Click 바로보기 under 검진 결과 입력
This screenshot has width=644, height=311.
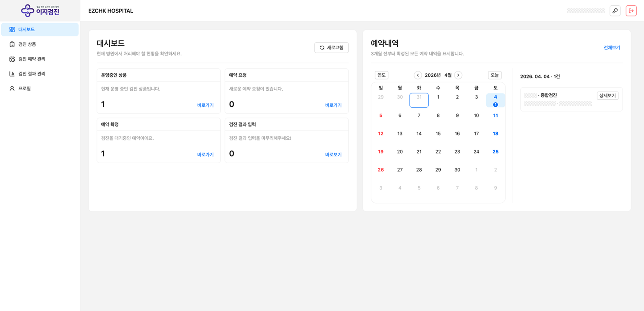pos(333,155)
